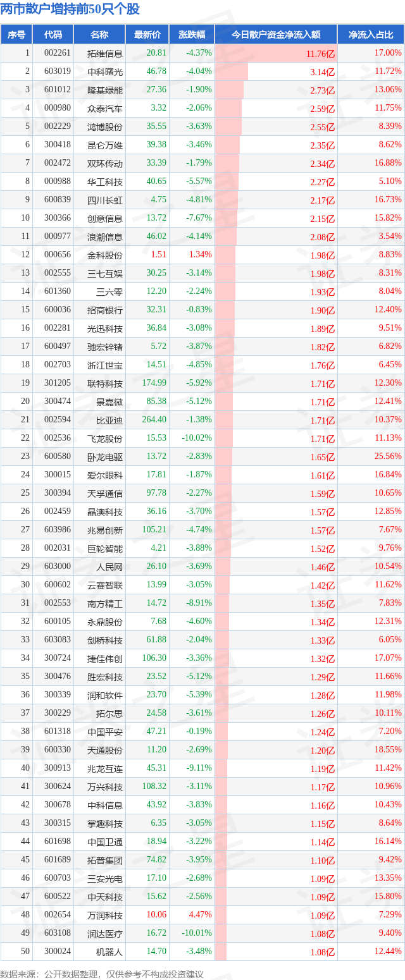Image resolution: width=405 pixels, height=980 pixels.
Task: Select stock name 众泰汽车
Action: (x=105, y=108)
